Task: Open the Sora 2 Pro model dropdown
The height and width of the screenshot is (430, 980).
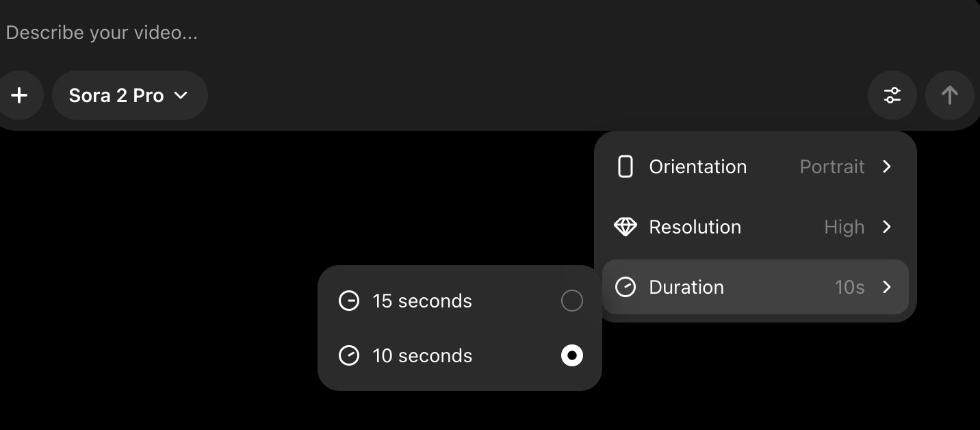Action: [x=129, y=95]
